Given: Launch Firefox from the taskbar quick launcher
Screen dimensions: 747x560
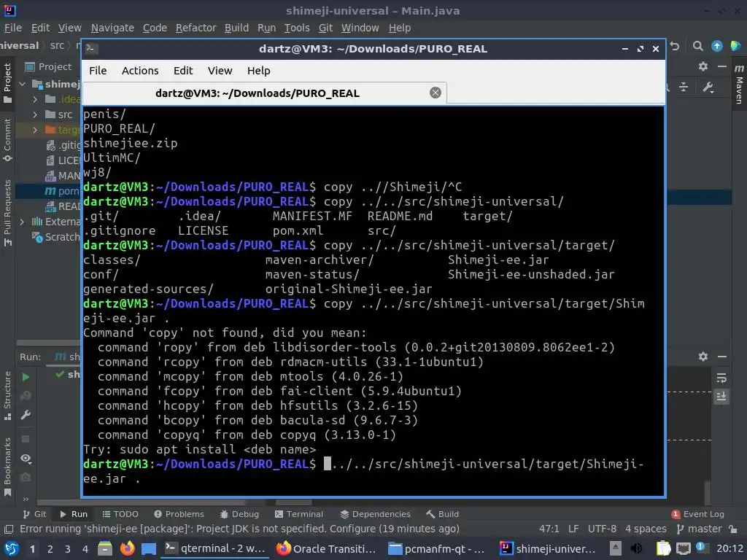Looking at the screenshot, I should (127, 549).
